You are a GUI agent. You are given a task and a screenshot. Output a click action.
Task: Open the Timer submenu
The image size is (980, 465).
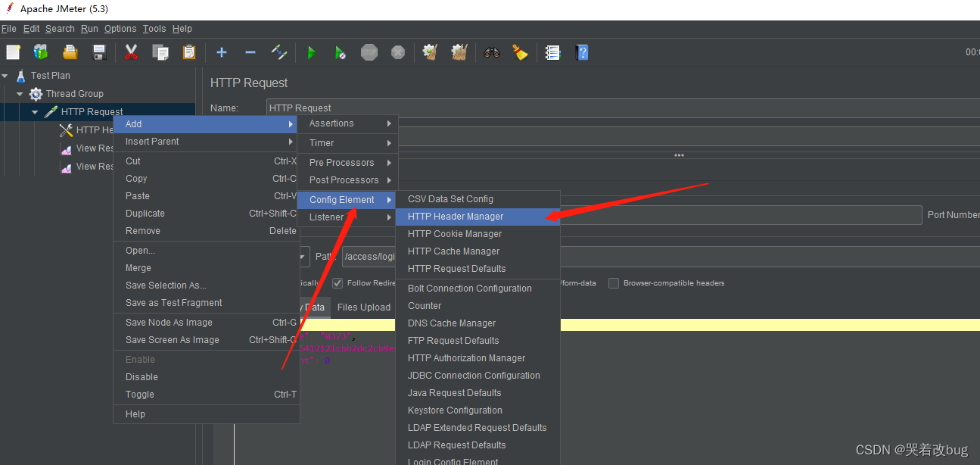pyautogui.click(x=348, y=143)
